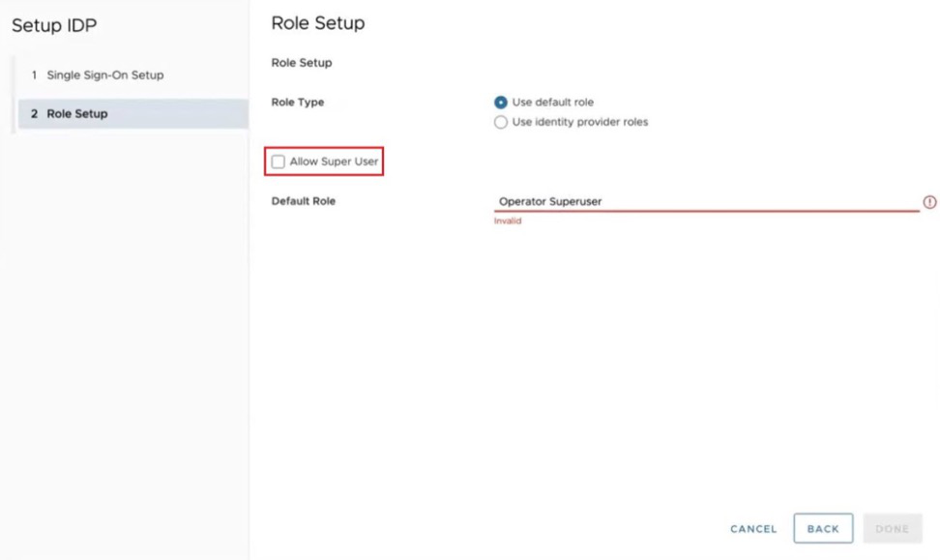Click the 'Use default role' label text
The width and height of the screenshot is (940, 560).
(x=552, y=103)
